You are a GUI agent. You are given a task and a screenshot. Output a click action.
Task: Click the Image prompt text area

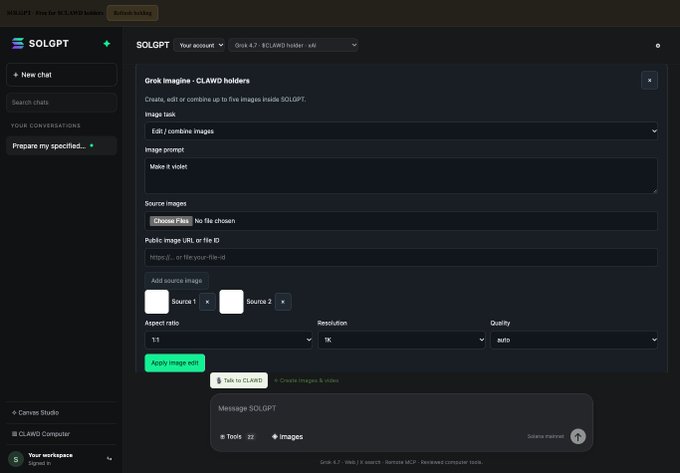[401, 176]
